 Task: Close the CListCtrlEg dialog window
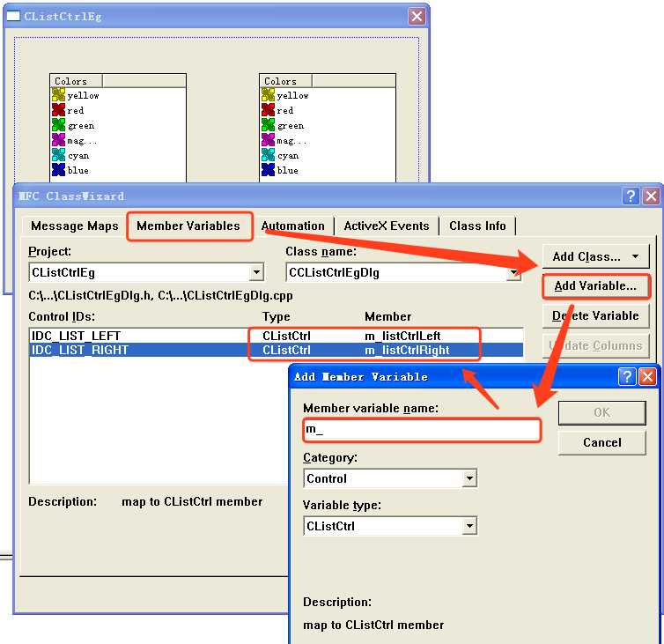tap(417, 17)
